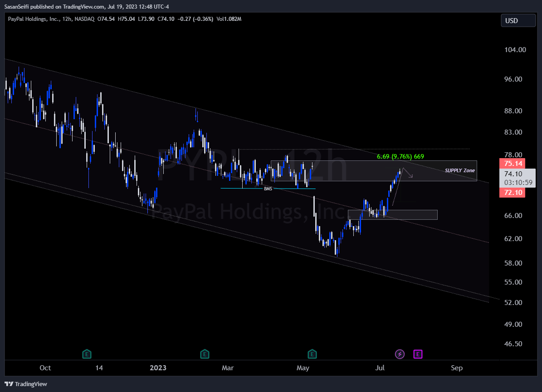This screenshot has width=542, height=392.
Task: Click the SUPPLY Zone label
Action: (x=460, y=170)
